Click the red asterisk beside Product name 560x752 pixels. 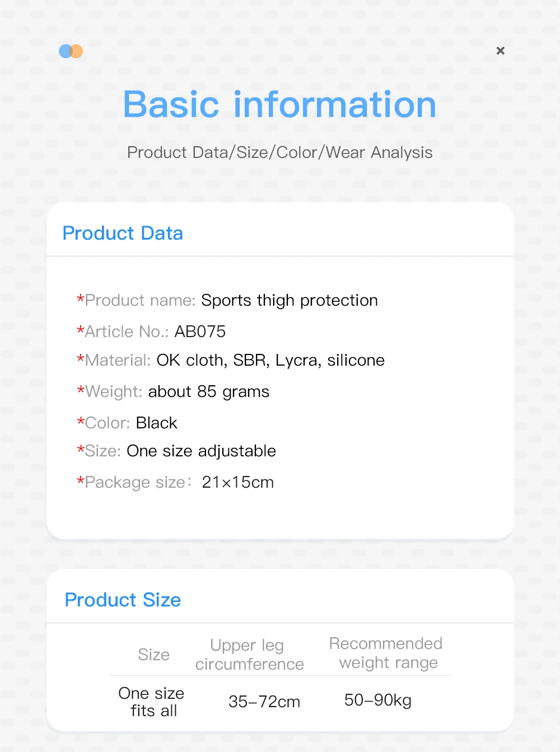tap(80, 299)
